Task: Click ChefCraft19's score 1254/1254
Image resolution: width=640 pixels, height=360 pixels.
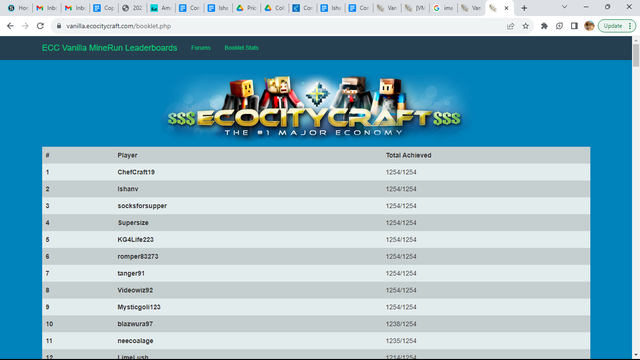Action: [x=401, y=172]
